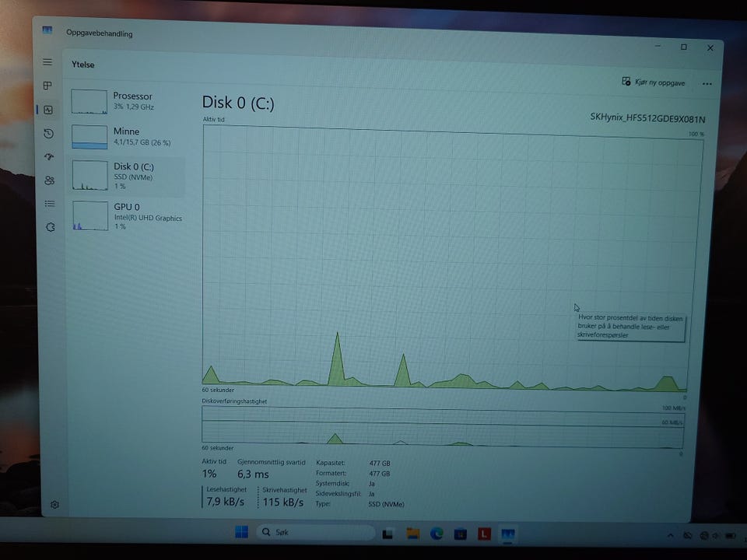Open the Startup apps sidebar icon
This screenshot has width=747, height=560.
[49, 156]
